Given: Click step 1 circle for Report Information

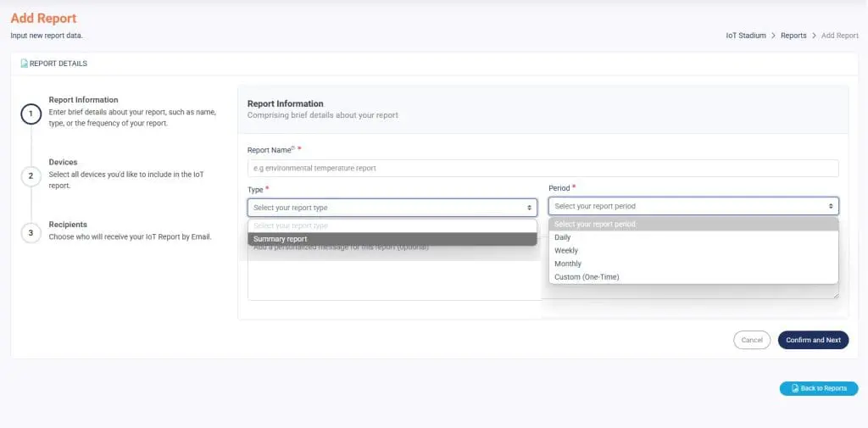Looking at the screenshot, I should coord(31,114).
